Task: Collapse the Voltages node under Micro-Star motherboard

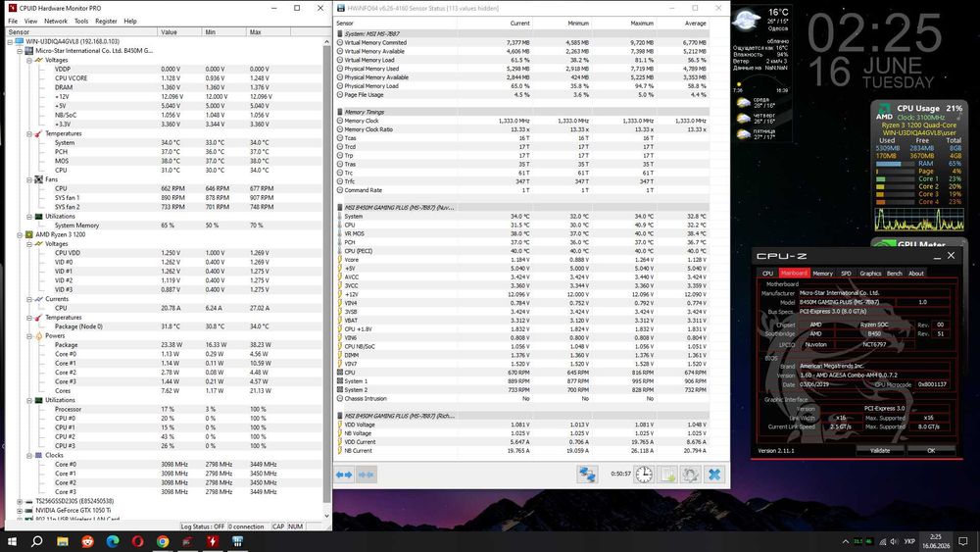Action: pyautogui.click(x=28, y=60)
